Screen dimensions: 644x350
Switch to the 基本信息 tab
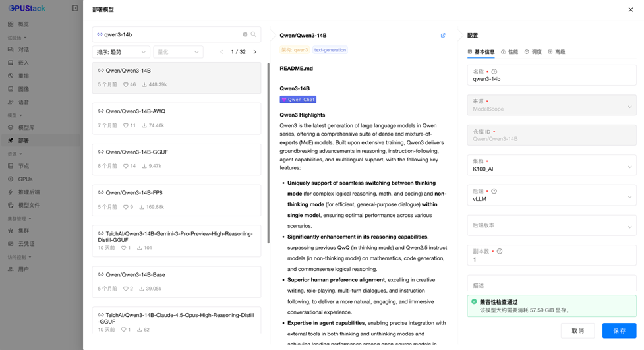pos(481,52)
